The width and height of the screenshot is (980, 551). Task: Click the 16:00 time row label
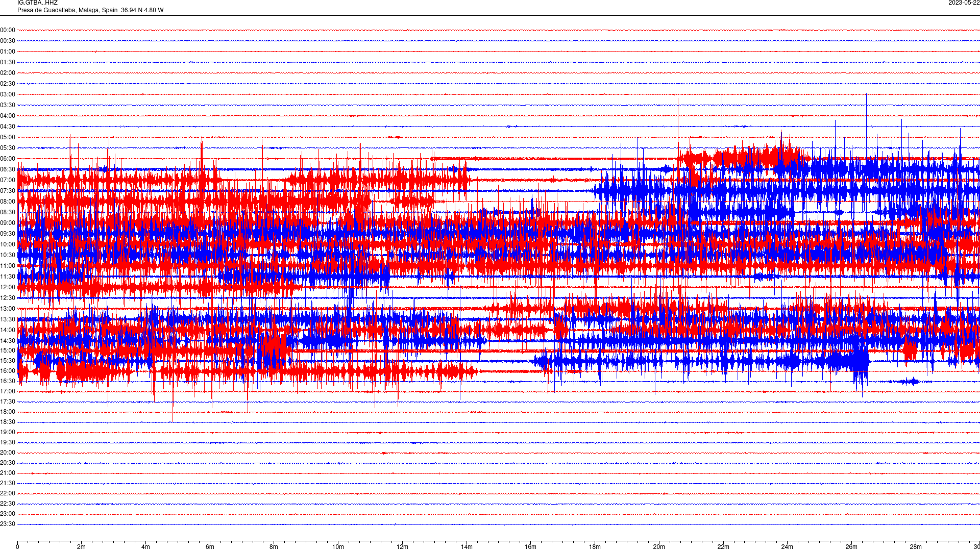coord(8,371)
